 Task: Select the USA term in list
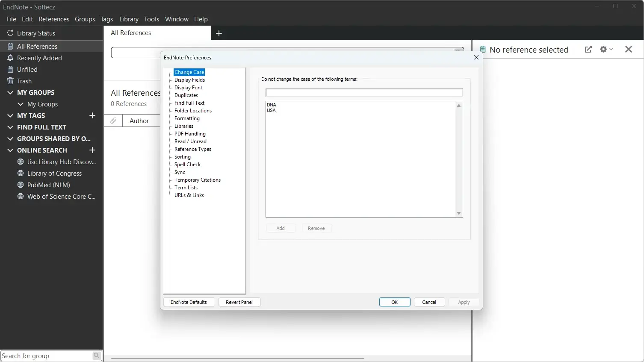(x=272, y=110)
